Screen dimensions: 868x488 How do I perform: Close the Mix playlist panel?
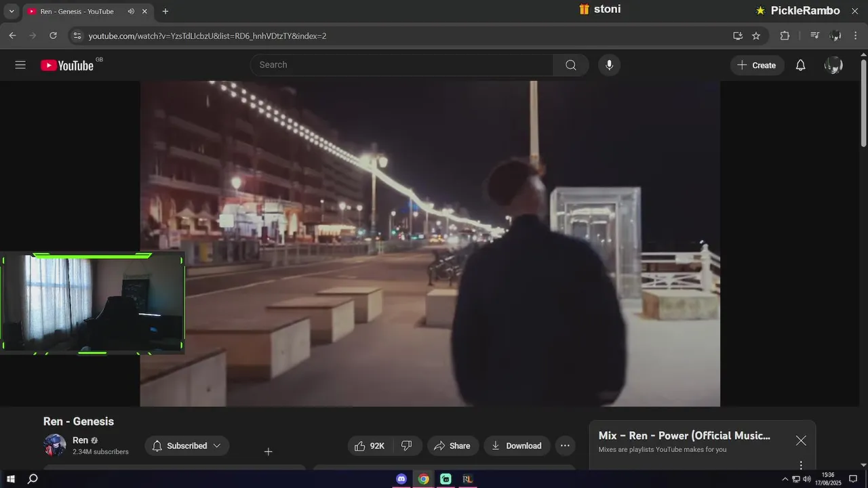801,441
